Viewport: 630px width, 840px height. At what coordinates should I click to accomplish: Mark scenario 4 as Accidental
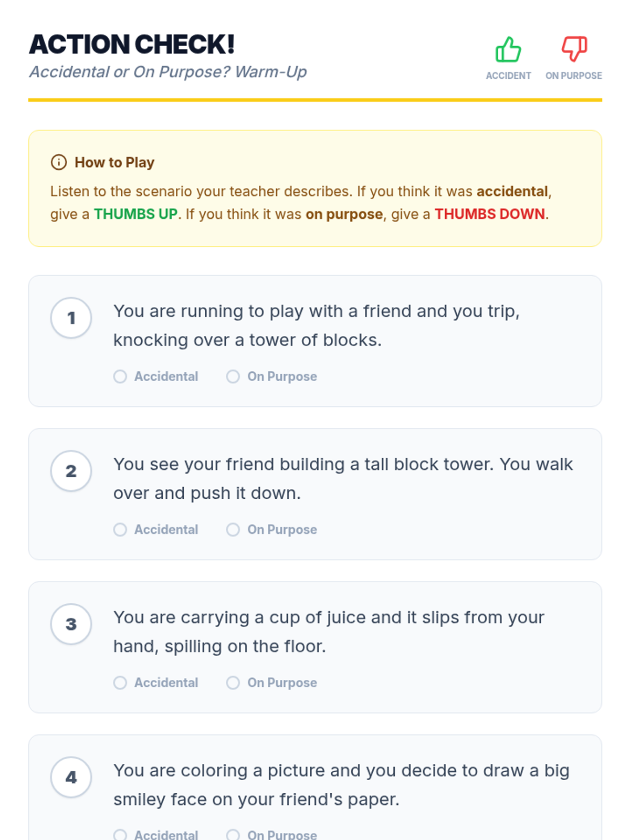coord(121,834)
